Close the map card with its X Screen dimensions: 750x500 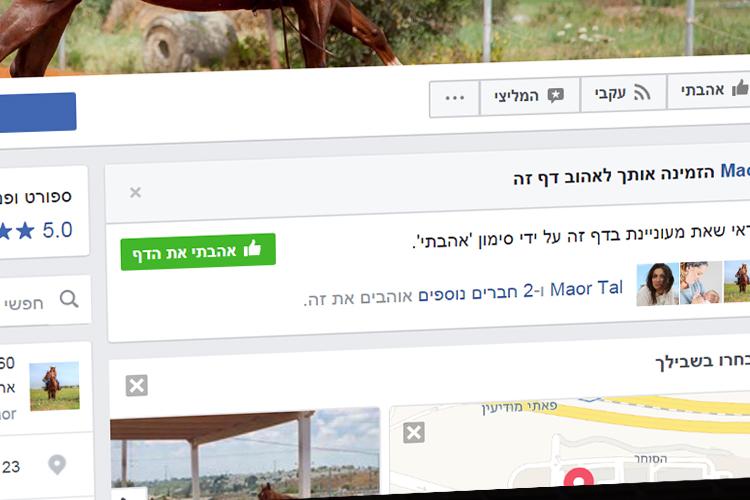point(414,433)
